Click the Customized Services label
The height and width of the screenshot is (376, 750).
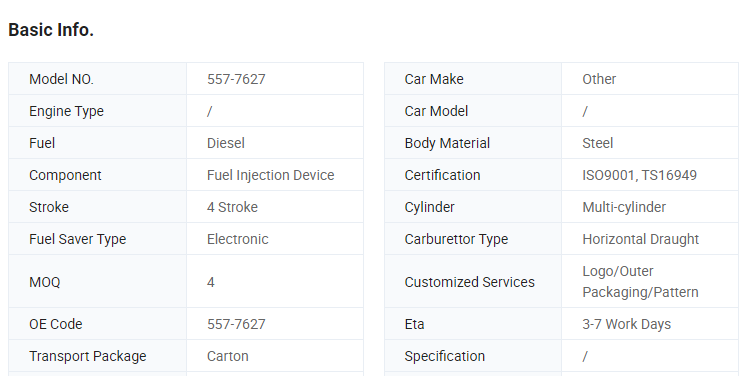(x=470, y=282)
